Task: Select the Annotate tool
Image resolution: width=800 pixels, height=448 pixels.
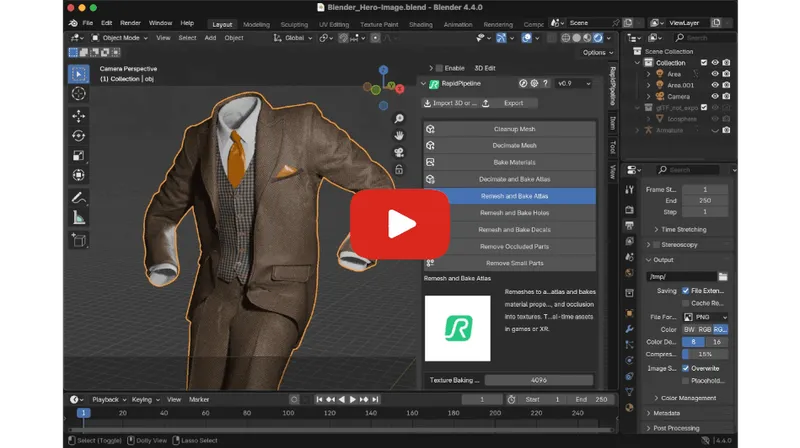Action: (x=79, y=198)
